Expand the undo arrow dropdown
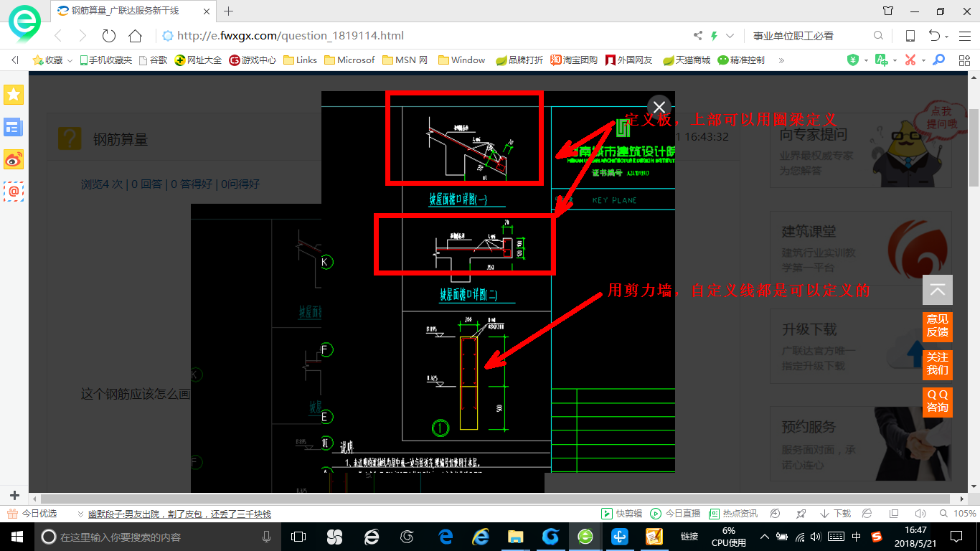This screenshot has height=551, width=980. [947, 37]
